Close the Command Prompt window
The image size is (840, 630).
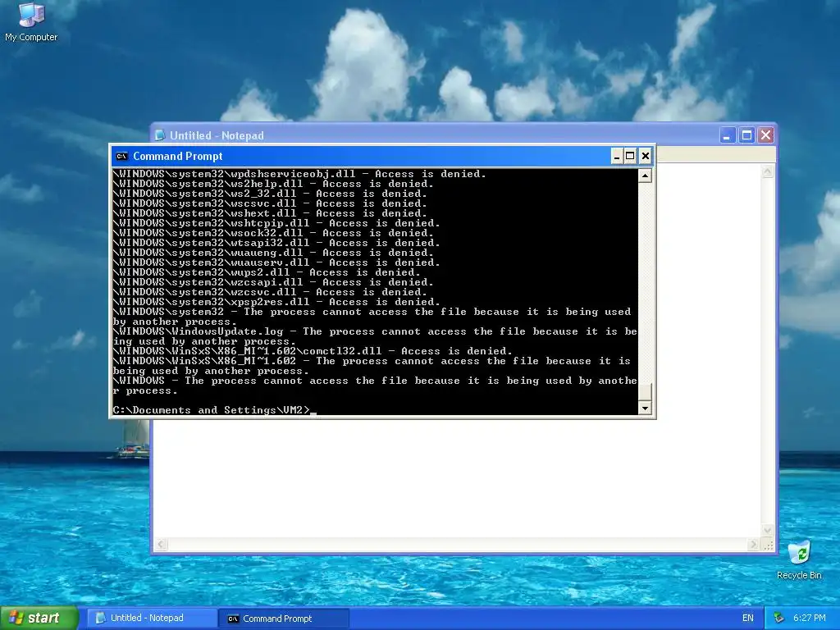pos(646,157)
